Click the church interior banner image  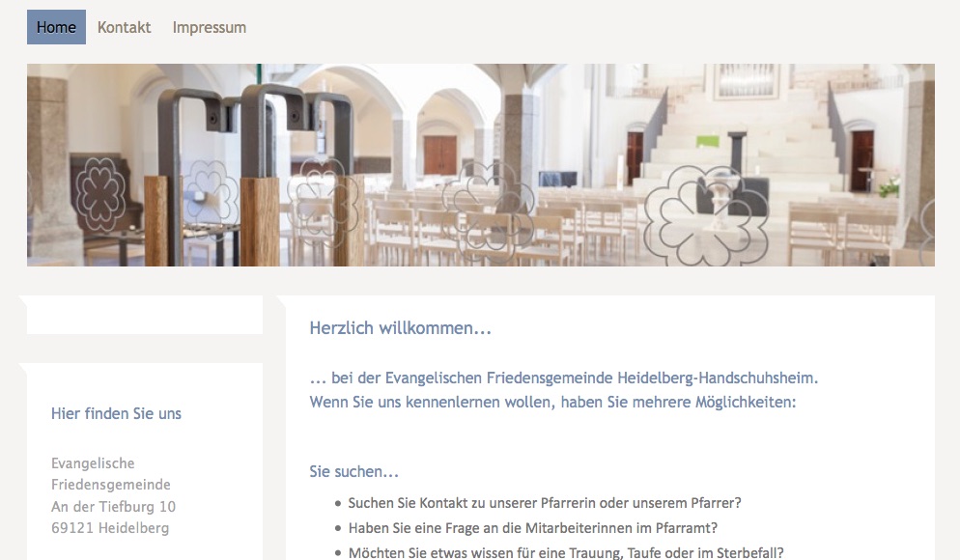tap(481, 165)
